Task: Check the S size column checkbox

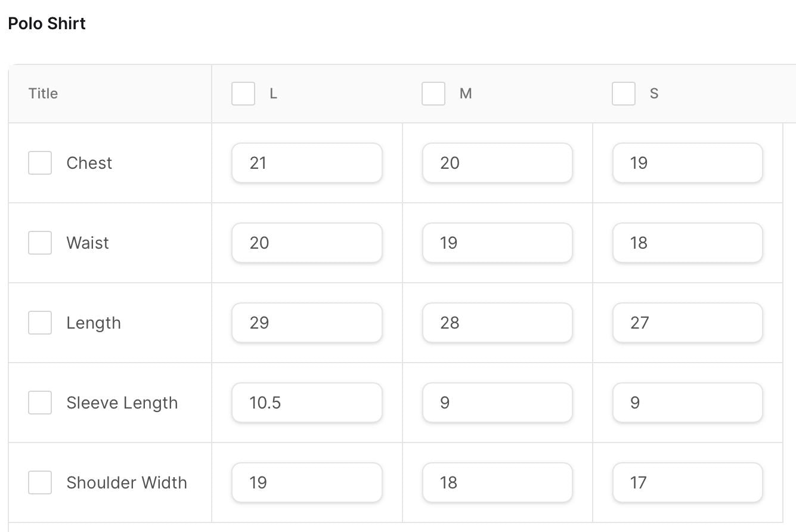Action: coord(624,94)
